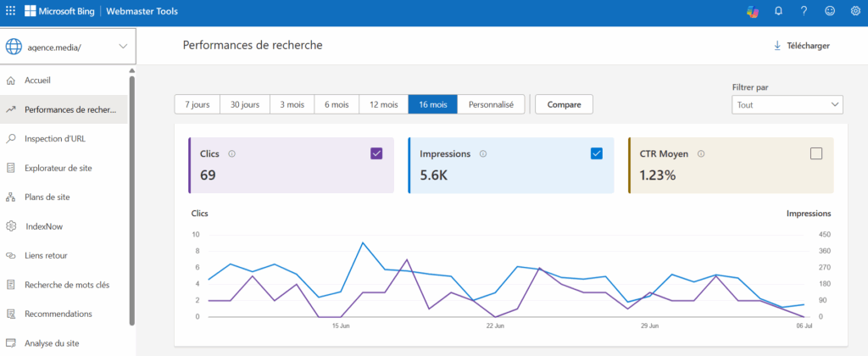868x356 pixels.
Task: Open Inspection d'URL in the sidebar
Action: click(64, 139)
